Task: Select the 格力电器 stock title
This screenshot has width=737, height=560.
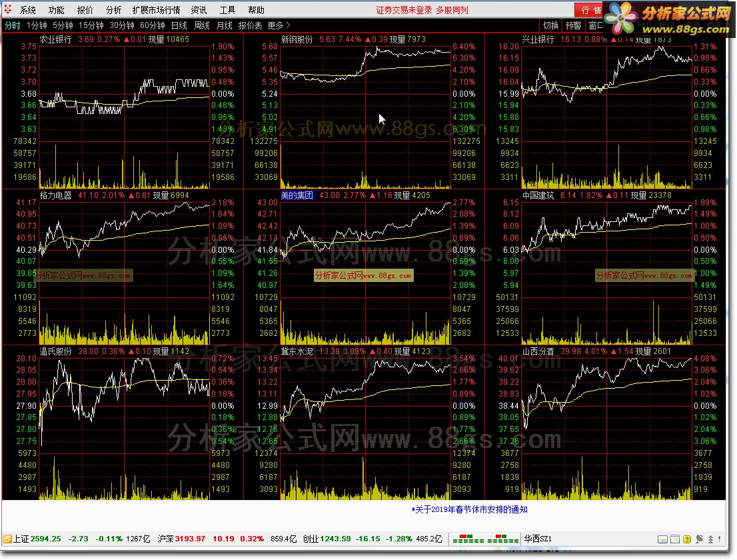Action: click(x=55, y=195)
